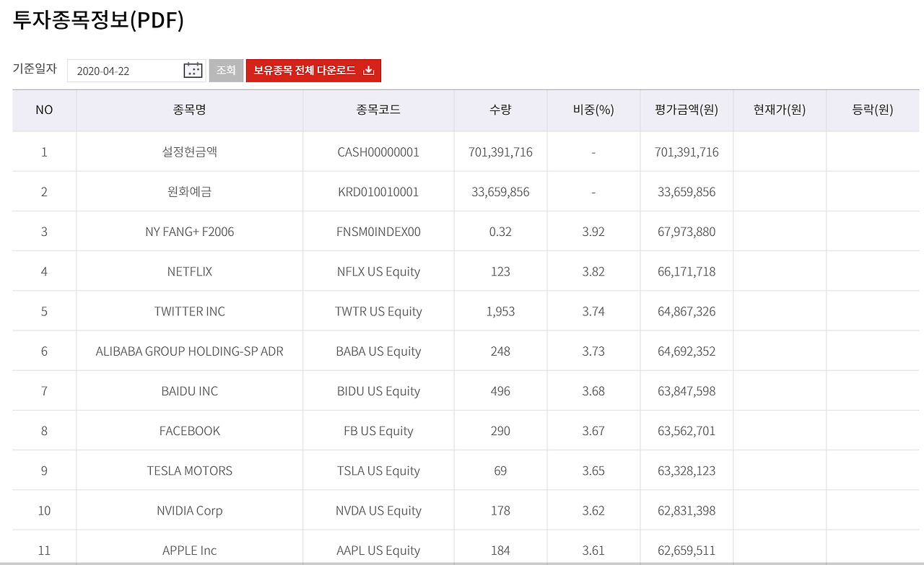Viewport: 924px width, 565px height.
Task: Click Twitter weight 3.74
Action: click(593, 311)
